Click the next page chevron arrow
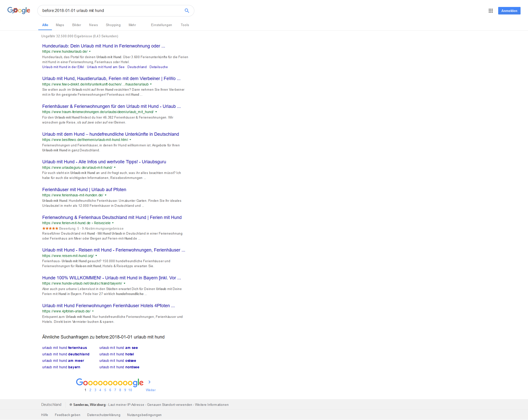The image size is (528, 420). 149,382
